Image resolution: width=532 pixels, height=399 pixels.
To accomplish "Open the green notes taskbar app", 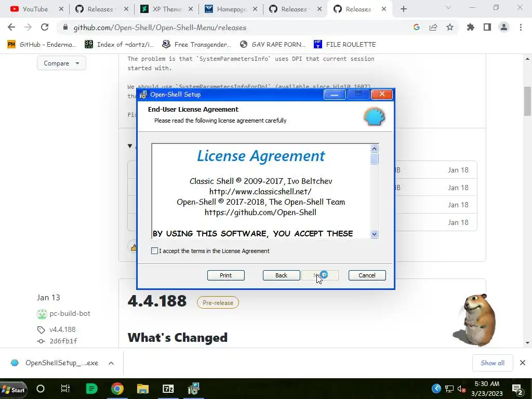I will click(x=91, y=389).
